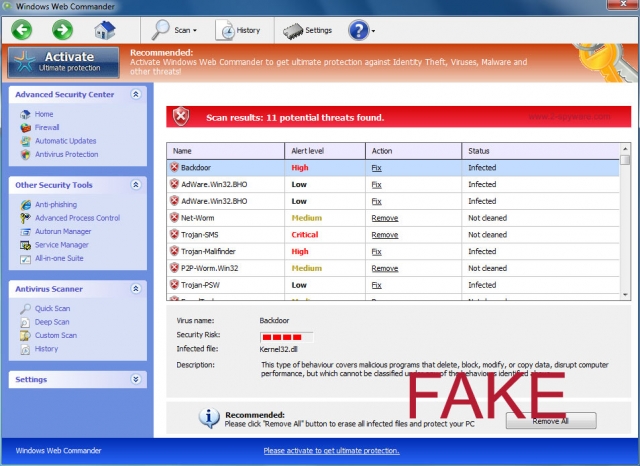Select the Trojan-Malifinder row name
Screen dimensions: 640x466
[208, 252]
